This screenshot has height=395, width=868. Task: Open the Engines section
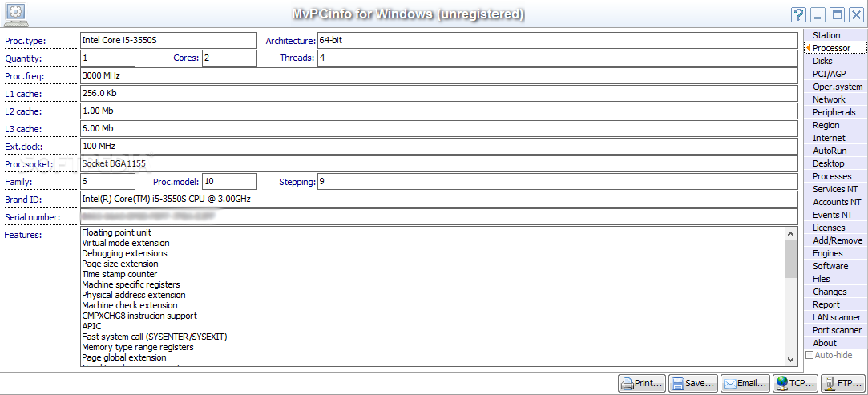tap(835, 253)
